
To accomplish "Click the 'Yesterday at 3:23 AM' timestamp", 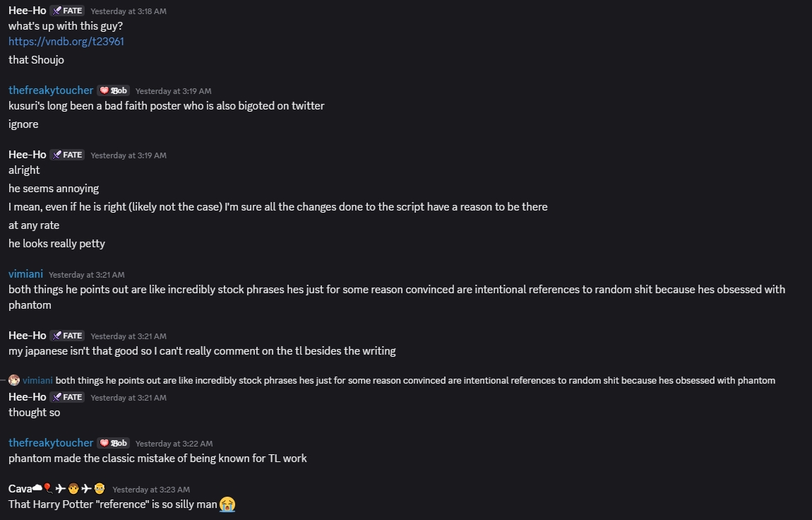I will [x=151, y=490].
